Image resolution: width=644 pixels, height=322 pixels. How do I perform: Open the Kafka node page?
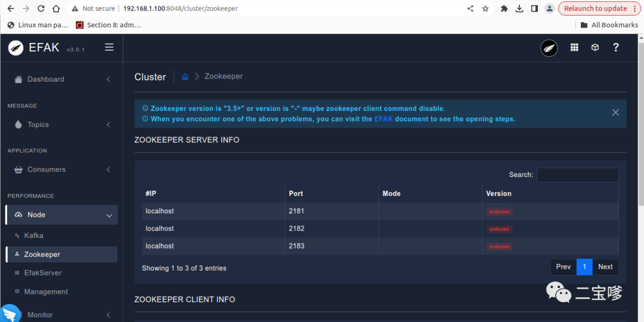pos(33,236)
